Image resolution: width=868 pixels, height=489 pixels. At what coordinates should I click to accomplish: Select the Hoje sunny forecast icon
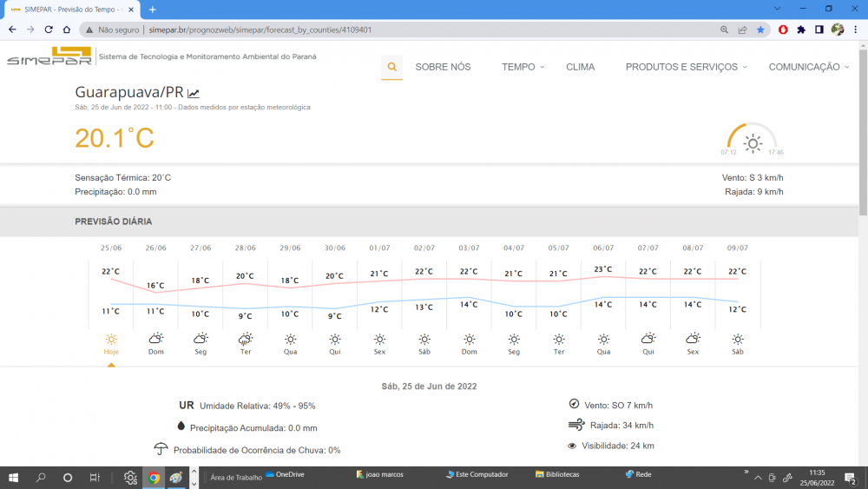tap(111, 339)
